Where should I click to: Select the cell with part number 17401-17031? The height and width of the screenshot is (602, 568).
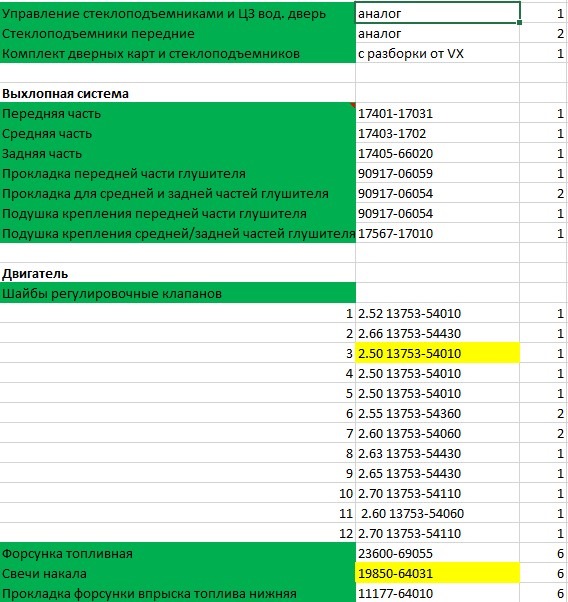pos(437,113)
